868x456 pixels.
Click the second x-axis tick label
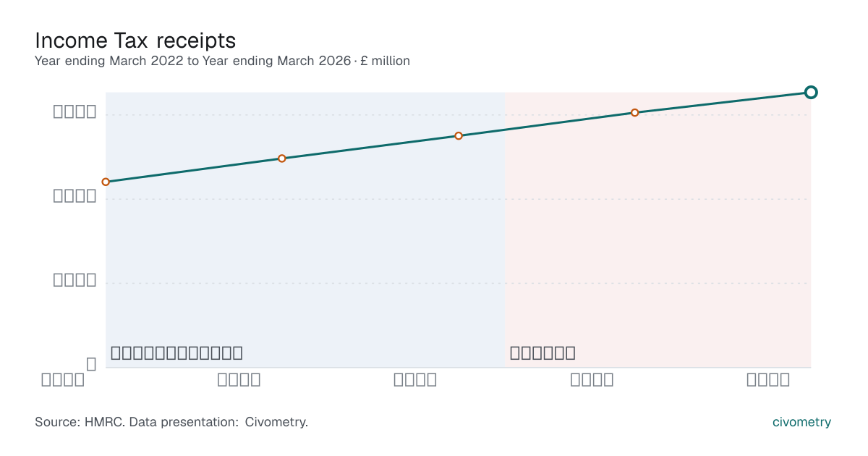pos(239,380)
